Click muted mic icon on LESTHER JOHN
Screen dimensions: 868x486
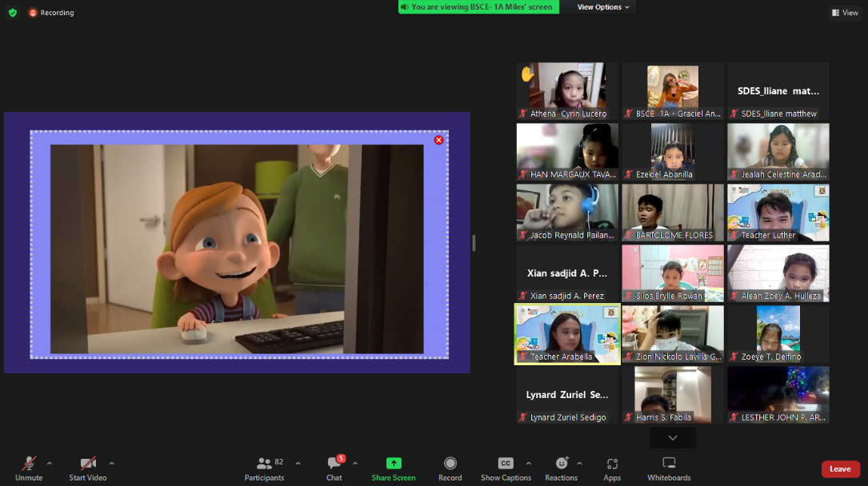(734, 418)
